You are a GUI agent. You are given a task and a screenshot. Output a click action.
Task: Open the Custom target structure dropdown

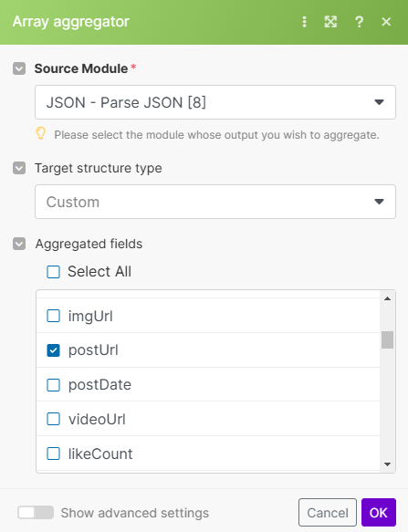tap(215, 202)
